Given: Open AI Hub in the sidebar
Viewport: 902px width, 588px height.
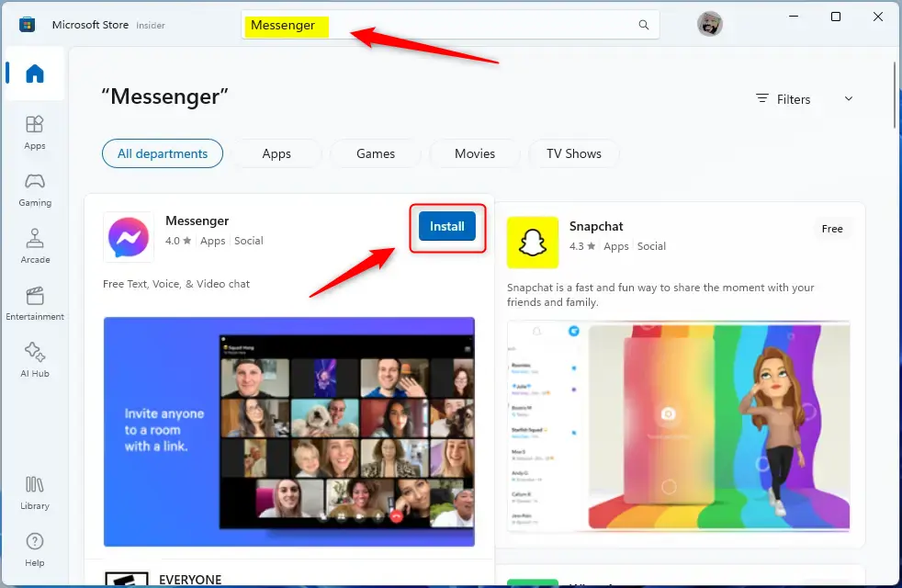Looking at the screenshot, I should pos(35,360).
